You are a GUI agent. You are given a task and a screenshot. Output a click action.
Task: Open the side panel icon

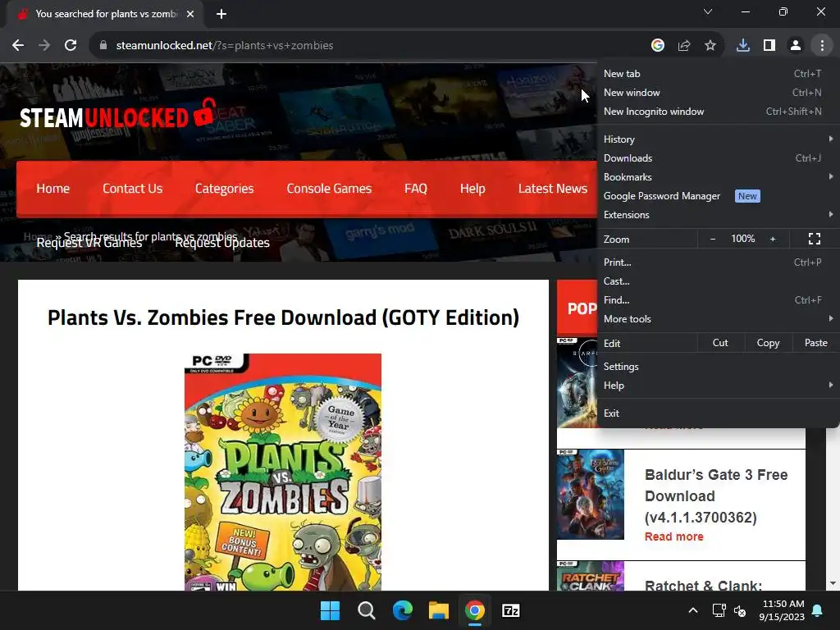point(769,46)
